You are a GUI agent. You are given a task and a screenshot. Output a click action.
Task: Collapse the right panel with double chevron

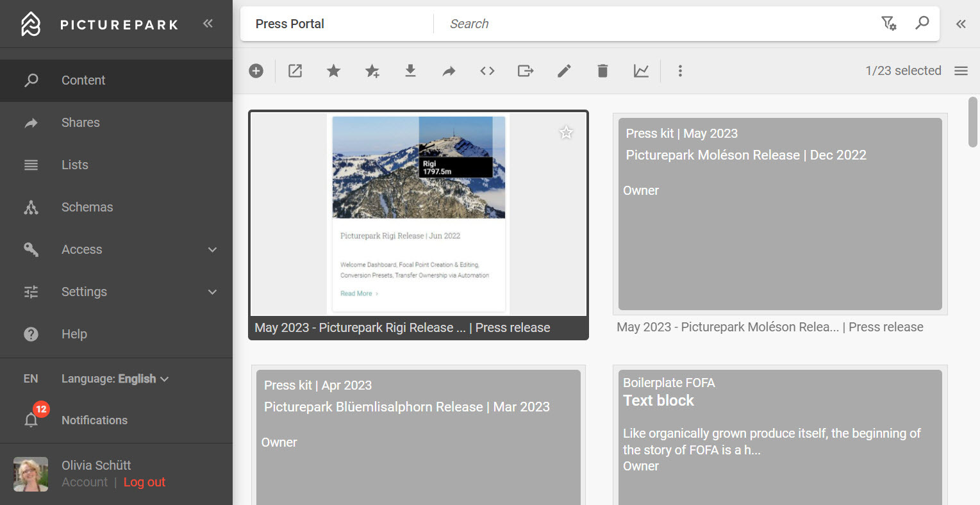click(961, 24)
